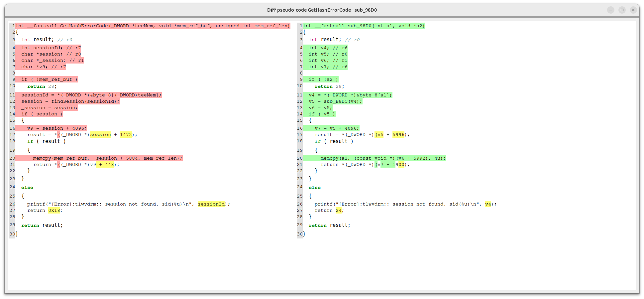Click 'return result;' in right pane
Image resolution: width=644 pixels, height=299 pixels.
click(329, 225)
